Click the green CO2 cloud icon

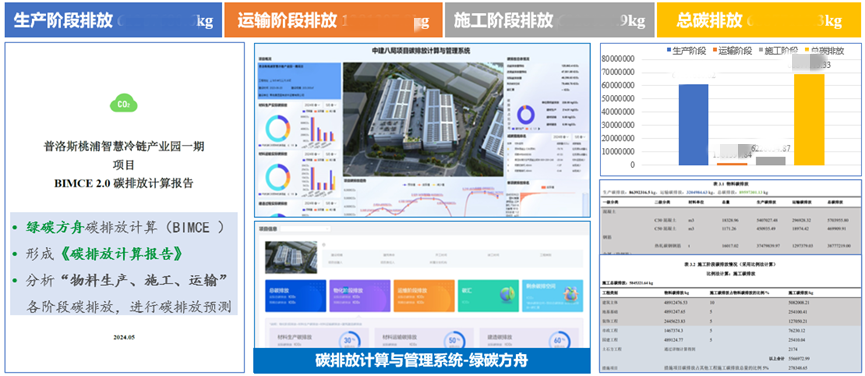coord(124,103)
